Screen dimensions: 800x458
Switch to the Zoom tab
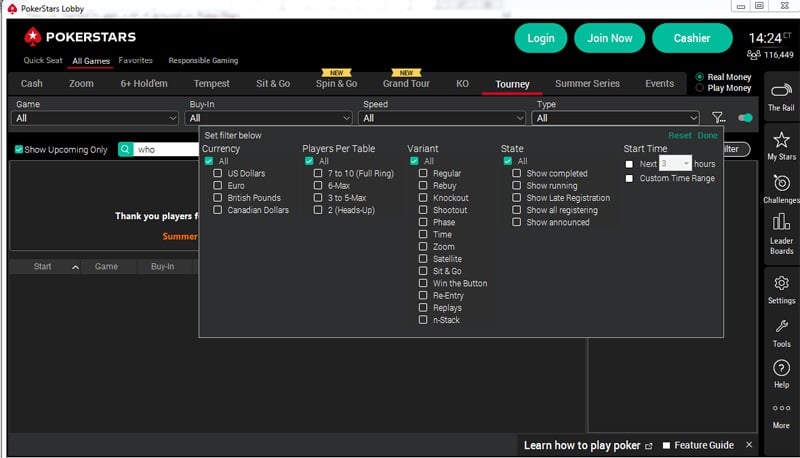pyautogui.click(x=81, y=84)
